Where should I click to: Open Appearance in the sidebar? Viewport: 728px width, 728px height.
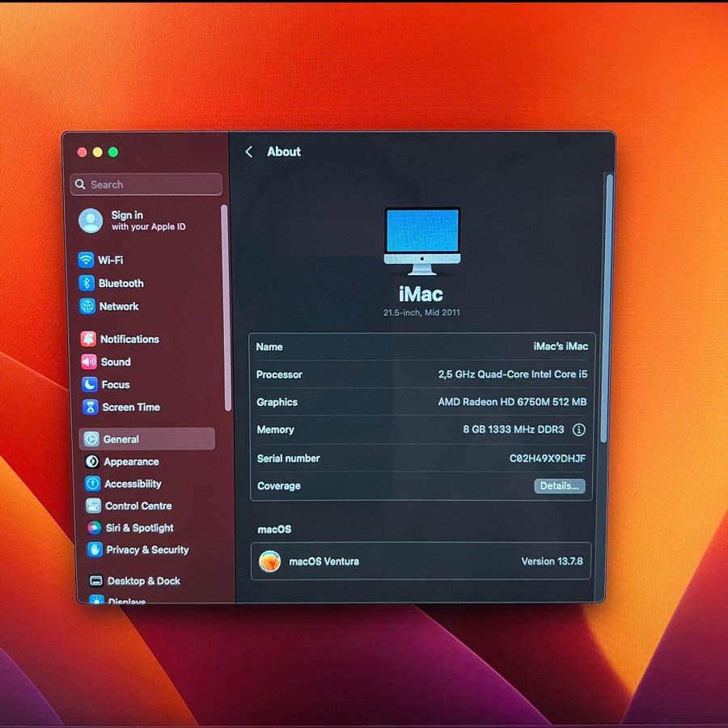coord(131,462)
